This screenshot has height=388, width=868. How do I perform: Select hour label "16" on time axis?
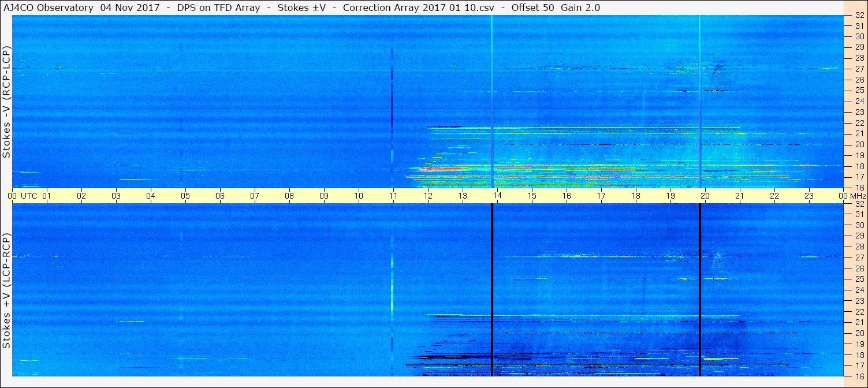click(x=567, y=196)
